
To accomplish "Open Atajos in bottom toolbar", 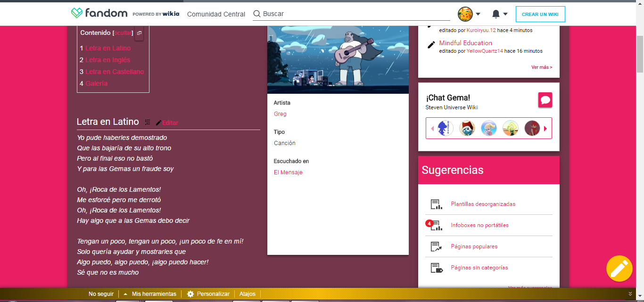I will [x=248, y=294].
